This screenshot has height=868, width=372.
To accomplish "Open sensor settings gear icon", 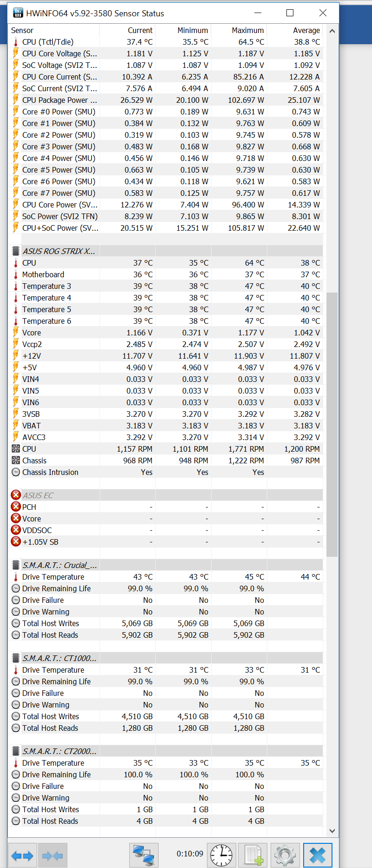I will [285, 855].
